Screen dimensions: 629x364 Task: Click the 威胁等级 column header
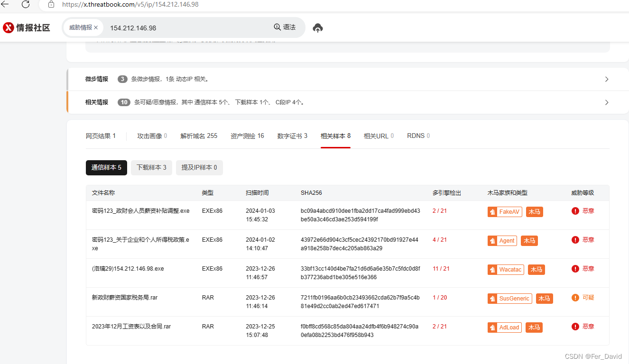click(x=583, y=193)
